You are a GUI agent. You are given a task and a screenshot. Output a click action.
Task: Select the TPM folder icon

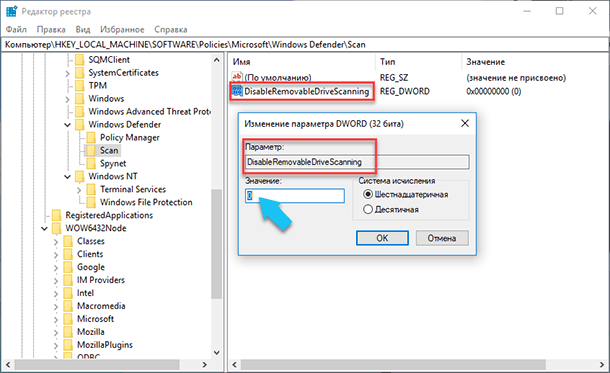[79, 86]
